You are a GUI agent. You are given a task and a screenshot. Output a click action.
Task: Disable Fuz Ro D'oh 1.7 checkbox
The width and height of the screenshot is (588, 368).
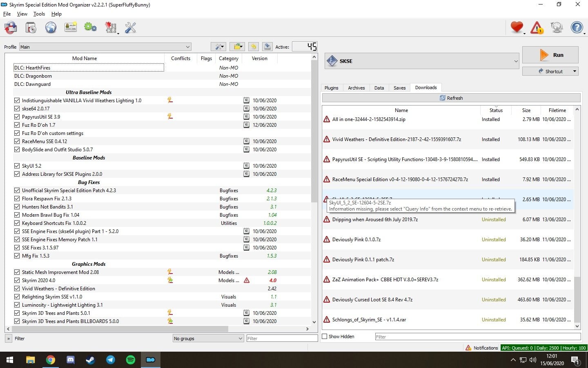[17, 125]
